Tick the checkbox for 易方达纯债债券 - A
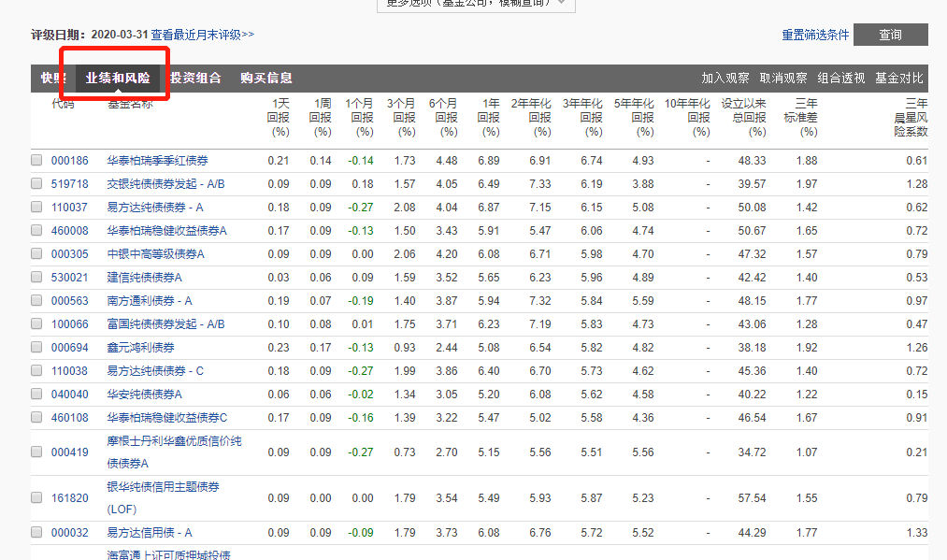The height and width of the screenshot is (560, 947). [36, 208]
